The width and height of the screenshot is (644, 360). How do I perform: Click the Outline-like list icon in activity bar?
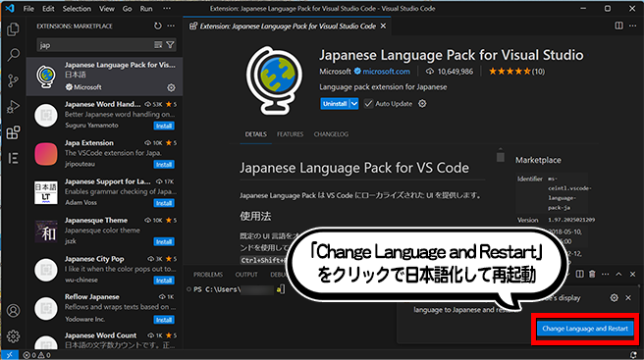[13, 158]
